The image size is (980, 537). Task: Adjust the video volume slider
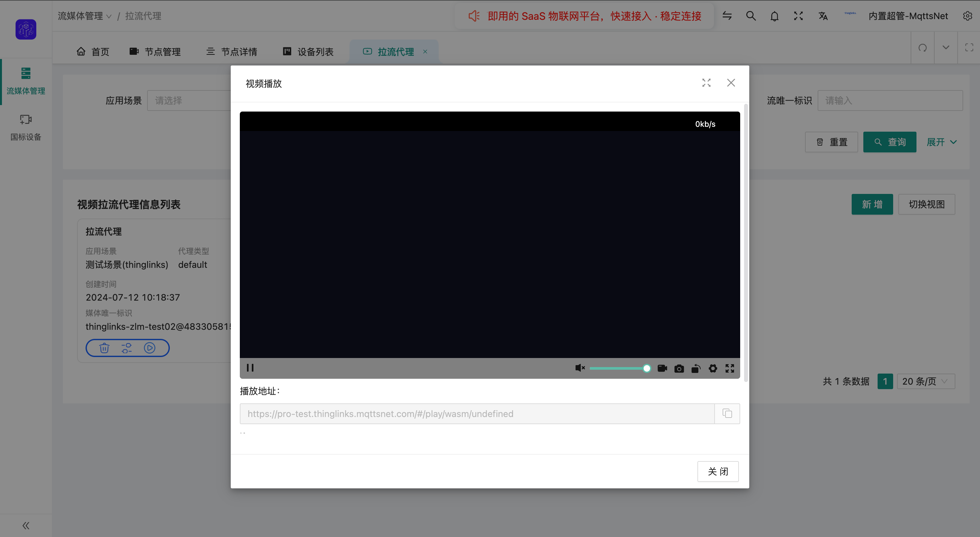pyautogui.click(x=620, y=368)
